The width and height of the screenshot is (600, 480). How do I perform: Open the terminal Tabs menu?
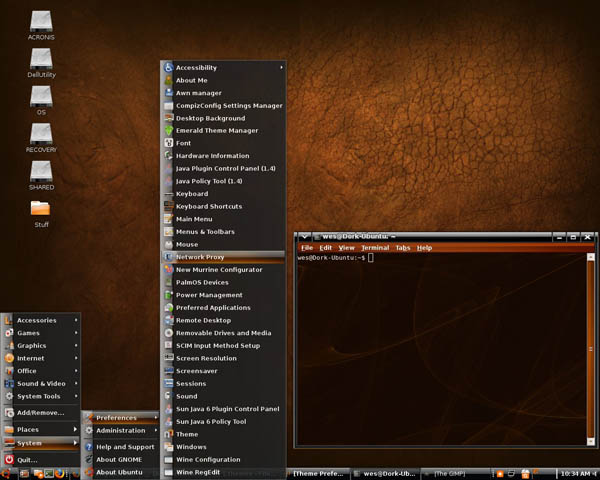tap(403, 248)
